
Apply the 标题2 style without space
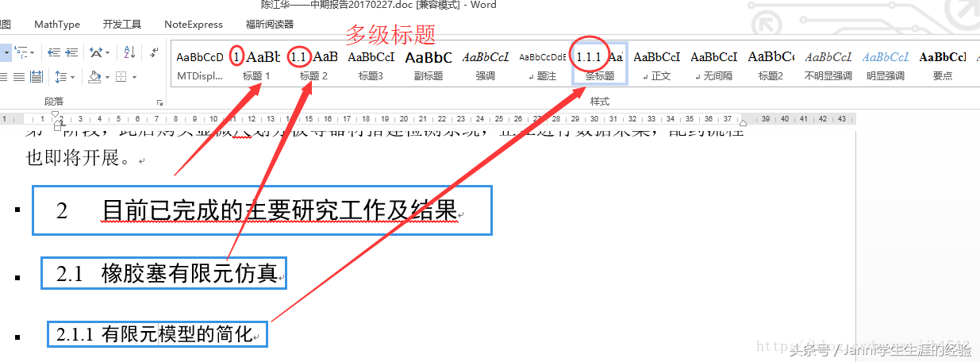(x=771, y=64)
